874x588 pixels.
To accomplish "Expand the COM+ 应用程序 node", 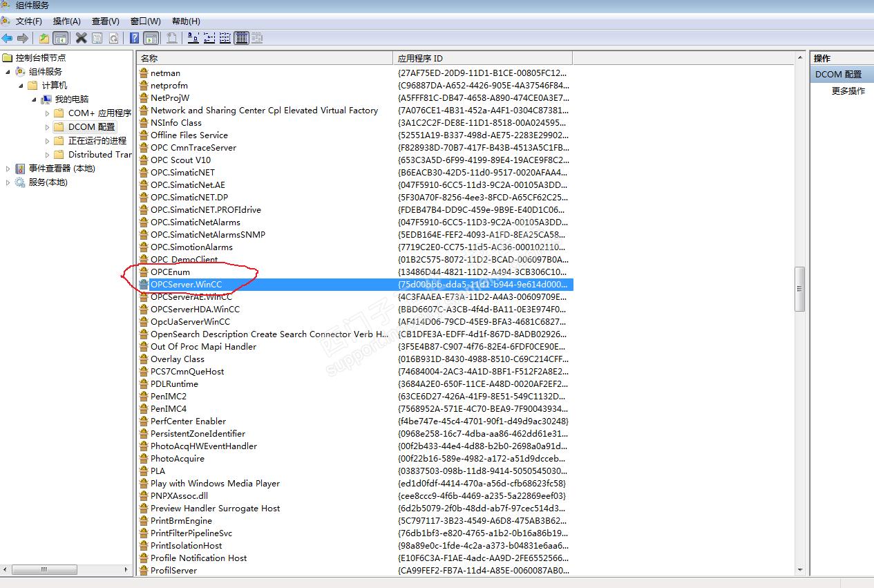I will click(x=48, y=113).
